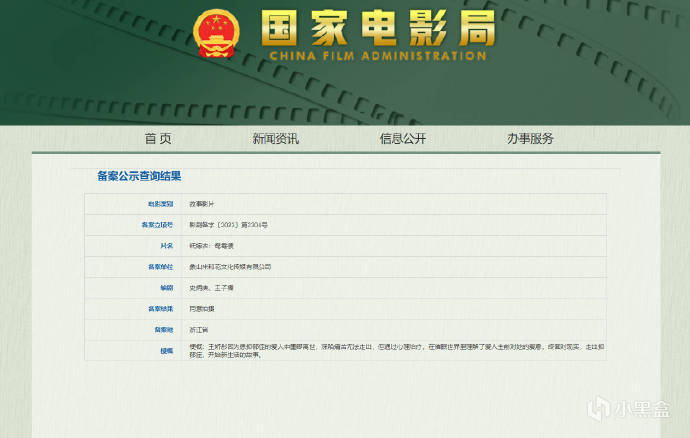Click the 片名 row label
Screen dimensions: 690x438
pos(167,246)
